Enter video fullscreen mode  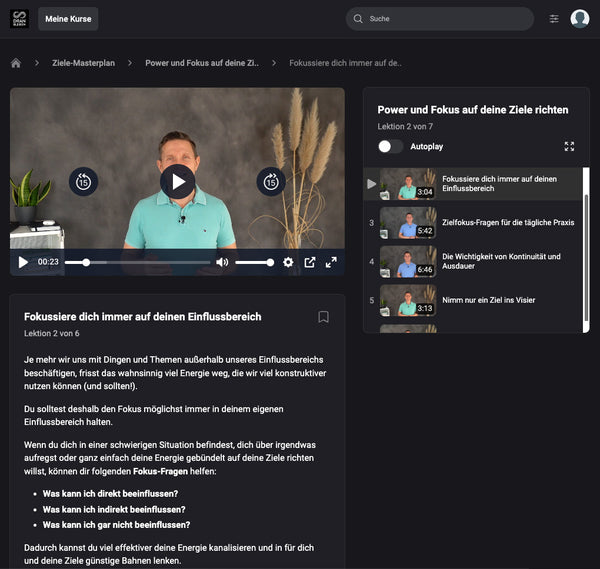coord(331,262)
